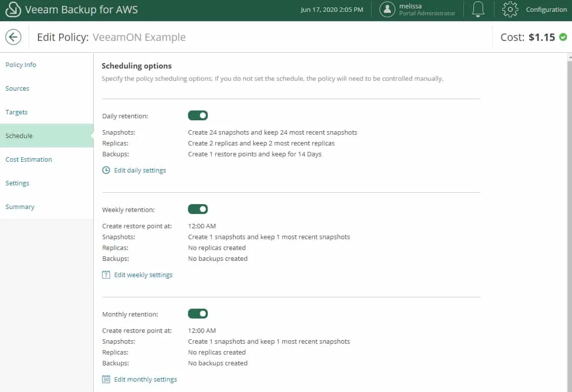Open Edit weekly settings link
The image size is (572, 392).
coord(143,275)
